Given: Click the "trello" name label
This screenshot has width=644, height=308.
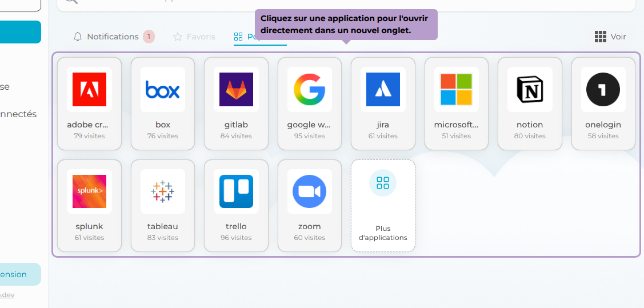Looking at the screenshot, I should point(236,226).
